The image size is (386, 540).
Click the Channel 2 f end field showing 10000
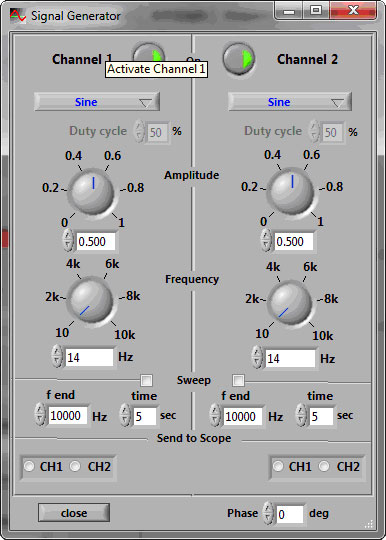242,416
